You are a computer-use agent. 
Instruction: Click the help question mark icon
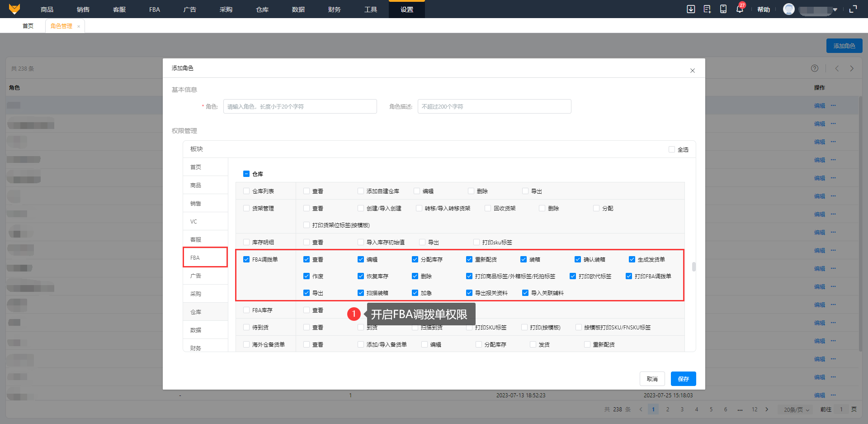(x=815, y=68)
